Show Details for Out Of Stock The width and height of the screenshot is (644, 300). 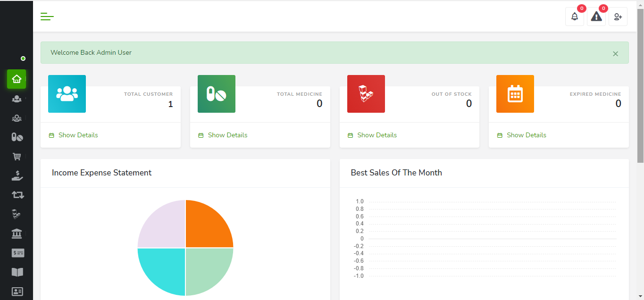click(377, 135)
